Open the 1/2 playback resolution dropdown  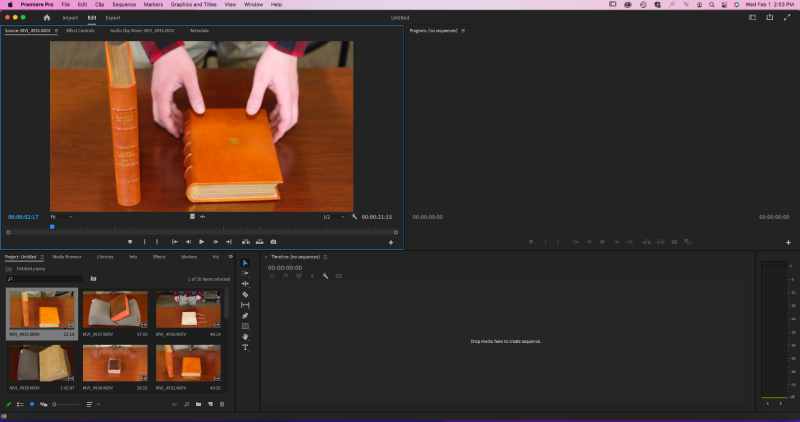(x=333, y=216)
